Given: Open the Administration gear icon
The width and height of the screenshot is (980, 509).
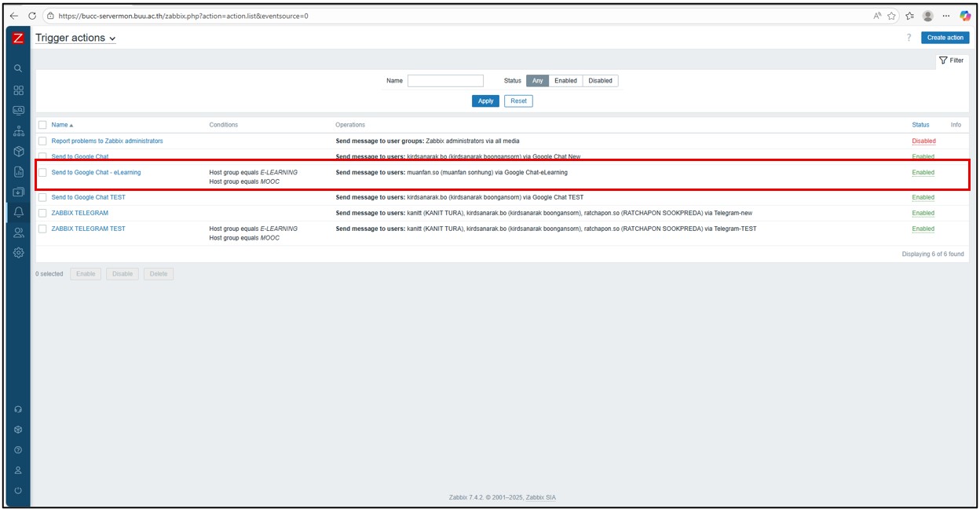Looking at the screenshot, I should point(18,252).
